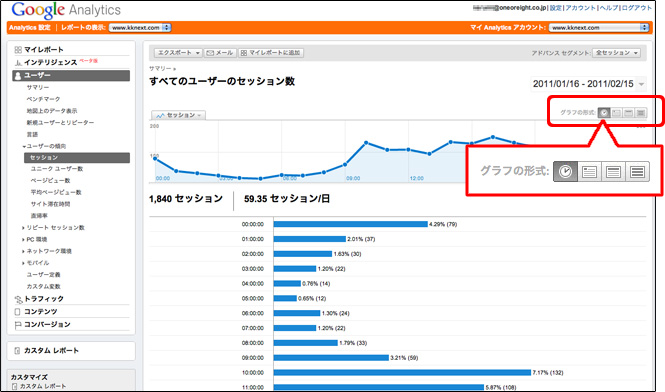Open 直帰率 report
665x392 pixels.
coord(39,216)
